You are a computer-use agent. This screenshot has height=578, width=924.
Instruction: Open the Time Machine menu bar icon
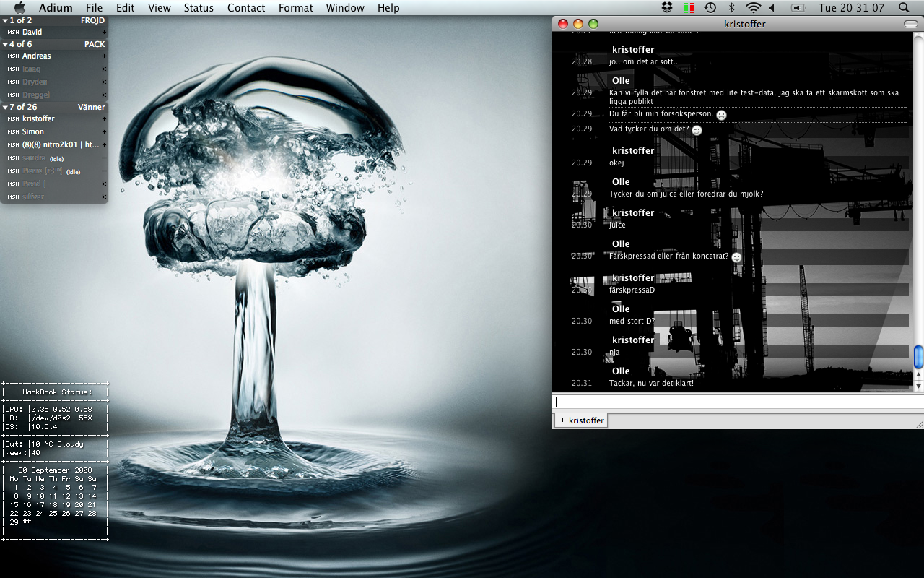tap(710, 8)
